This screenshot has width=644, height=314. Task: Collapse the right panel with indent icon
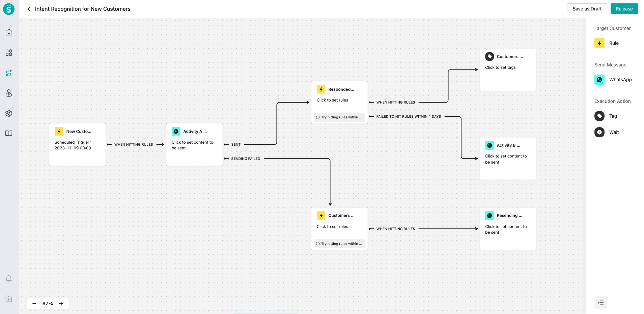tap(601, 303)
